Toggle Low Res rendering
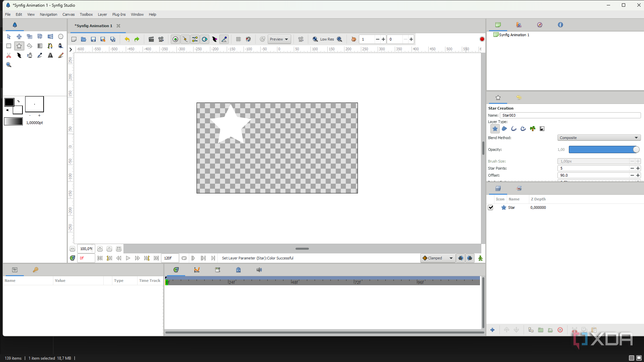The height and width of the screenshot is (362, 644). 327,39
